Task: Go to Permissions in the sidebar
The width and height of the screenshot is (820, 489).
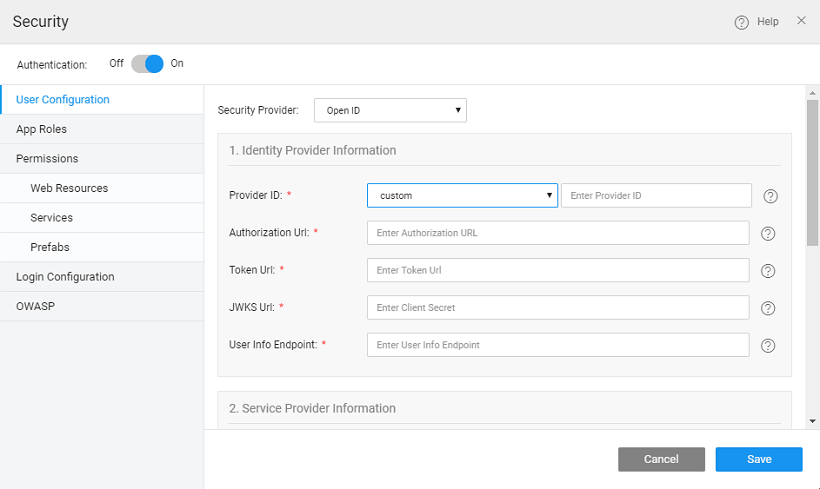Action: [47, 159]
